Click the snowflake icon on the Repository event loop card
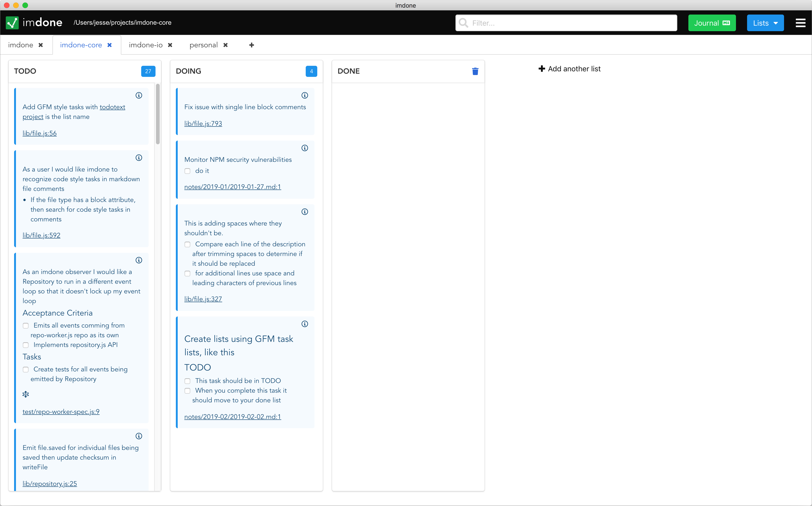The image size is (812, 506). coord(25,394)
